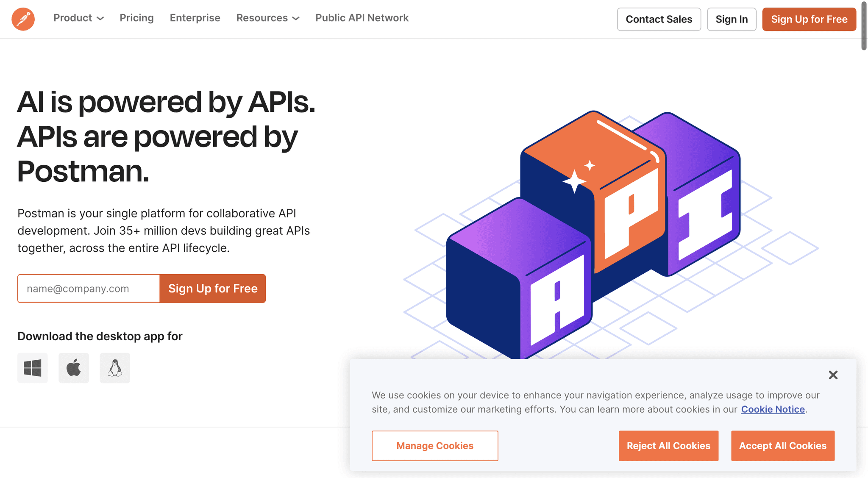Image resolution: width=868 pixels, height=478 pixels.
Task: Download the desktop app for Windows
Action: [x=33, y=368]
